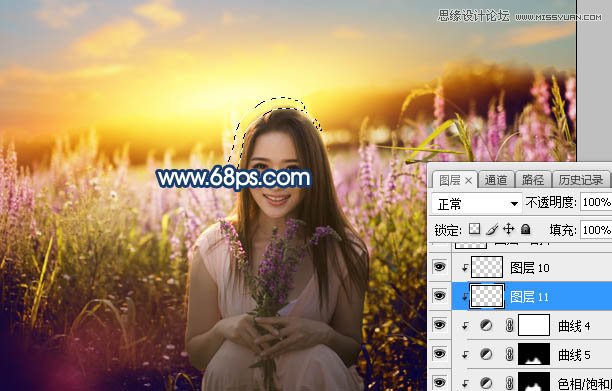Click mask link icon on 曲线 5
This screenshot has height=391, width=612.
pyautogui.click(x=509, y=354)
